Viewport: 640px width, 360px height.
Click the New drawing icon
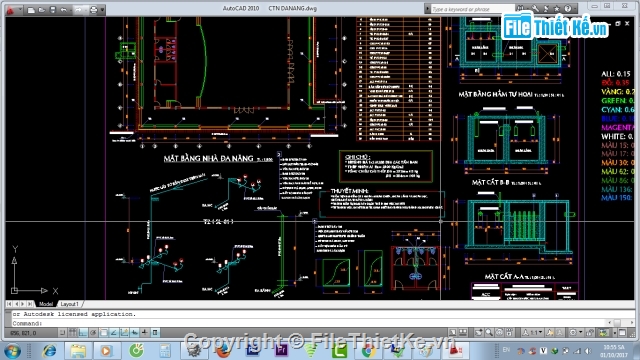pyautogui.click(x=31, y=10)
